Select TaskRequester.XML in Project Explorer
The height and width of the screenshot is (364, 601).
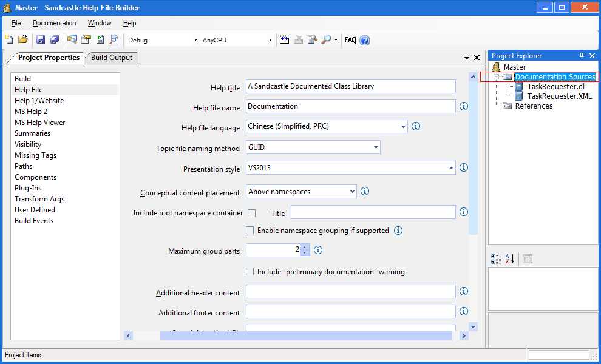pos(560,96)
